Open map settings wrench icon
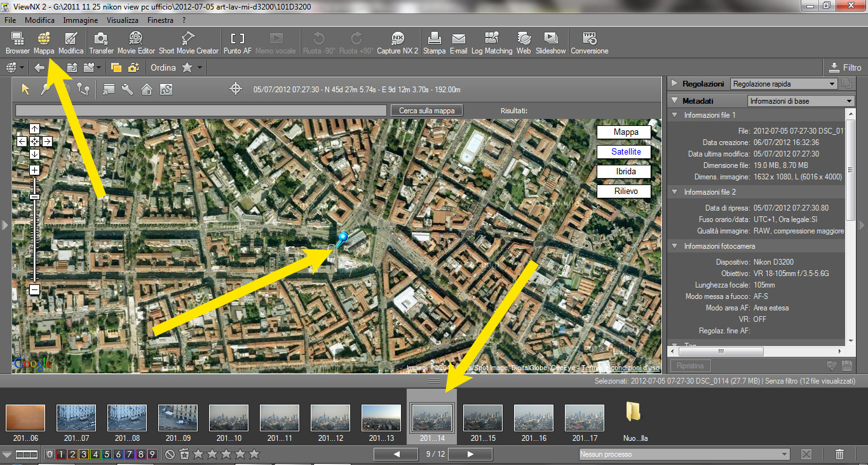Screen dimensions: 868x465 [x=127, y=89]
